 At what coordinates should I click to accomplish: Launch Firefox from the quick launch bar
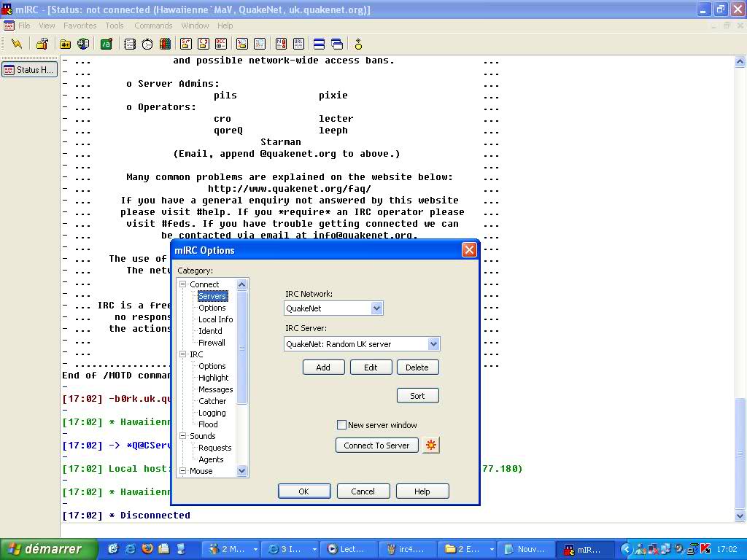(147, 548)
